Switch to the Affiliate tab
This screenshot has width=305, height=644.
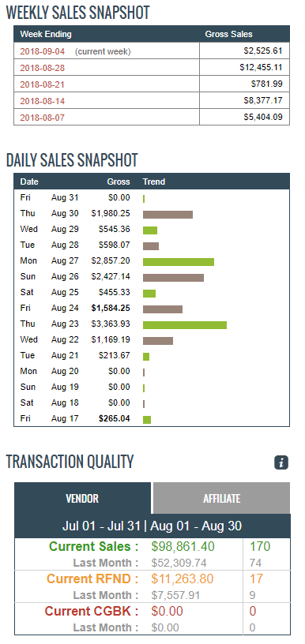221,498
